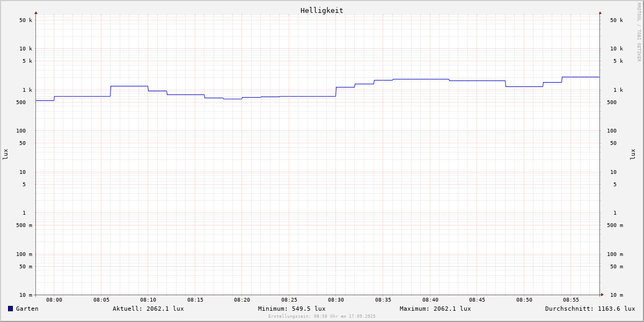Click the right axis lux unit label
Screen dimensions: 644x322
[x=633, y=154]
